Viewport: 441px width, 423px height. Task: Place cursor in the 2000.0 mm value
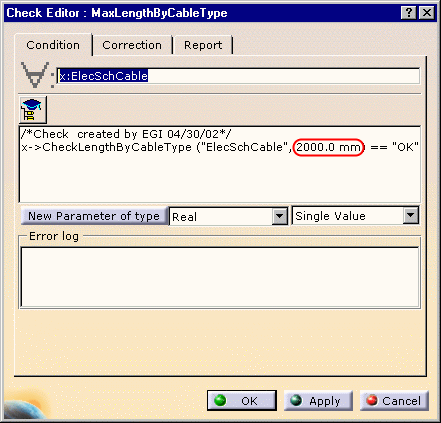click(329, 147)
